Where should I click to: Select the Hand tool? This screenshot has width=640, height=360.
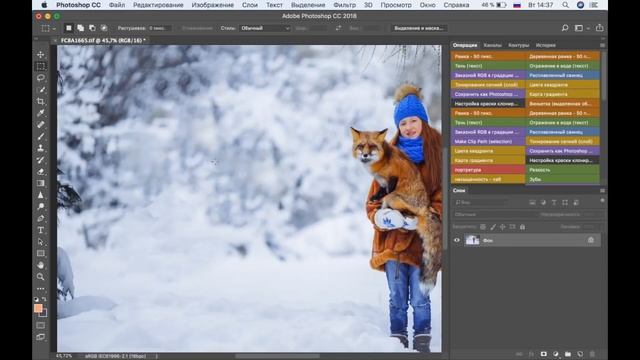[40, 265]
